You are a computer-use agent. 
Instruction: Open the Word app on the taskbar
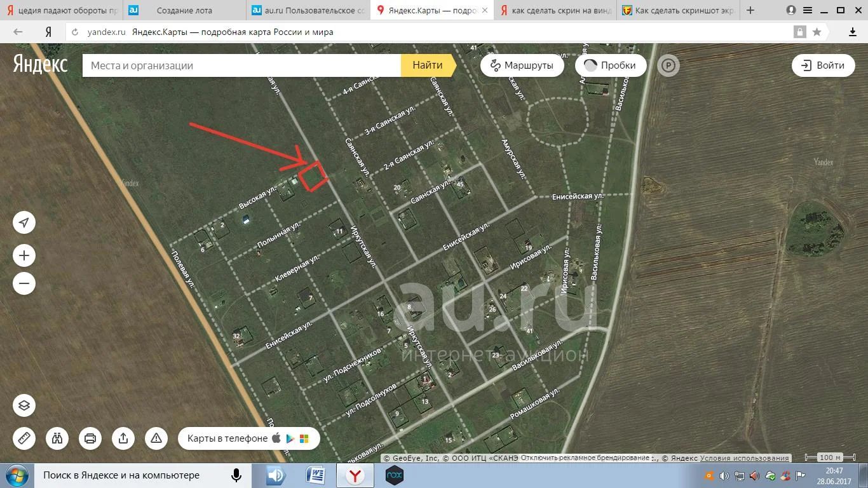[x=316, y=475]
